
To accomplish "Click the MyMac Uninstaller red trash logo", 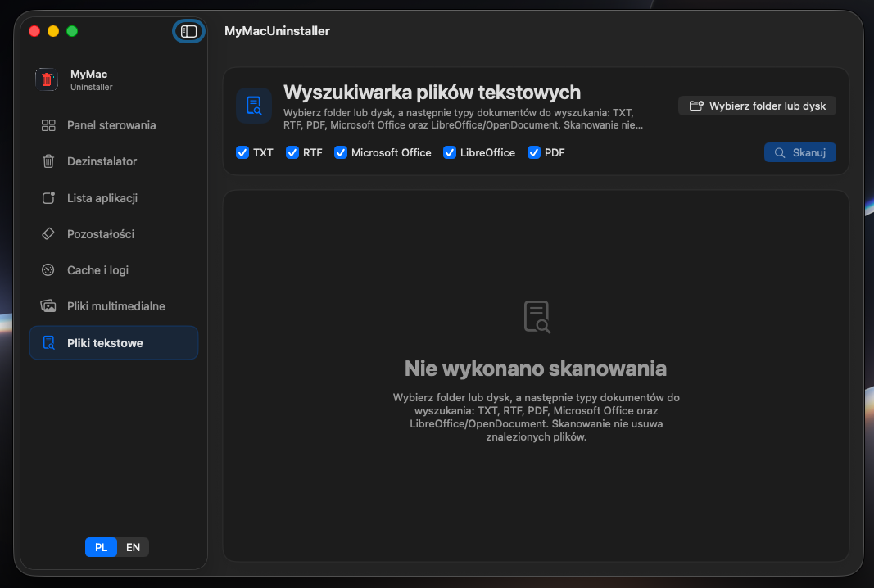I will [47, 79].
